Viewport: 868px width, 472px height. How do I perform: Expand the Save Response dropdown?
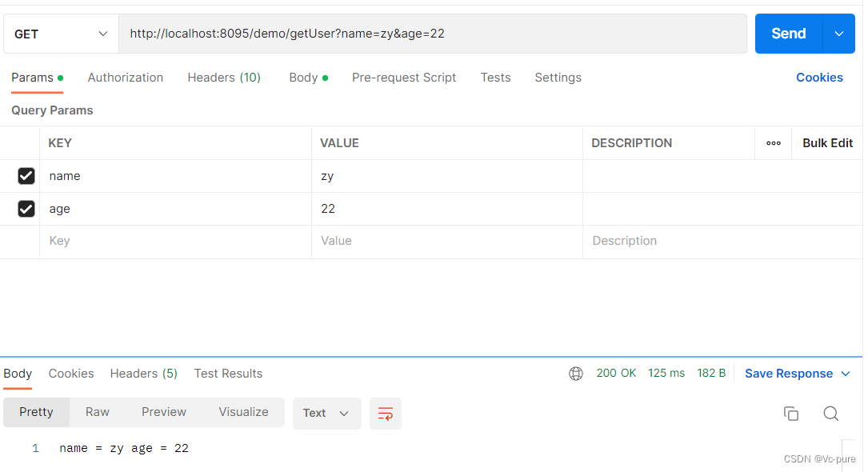click(846, 373)
